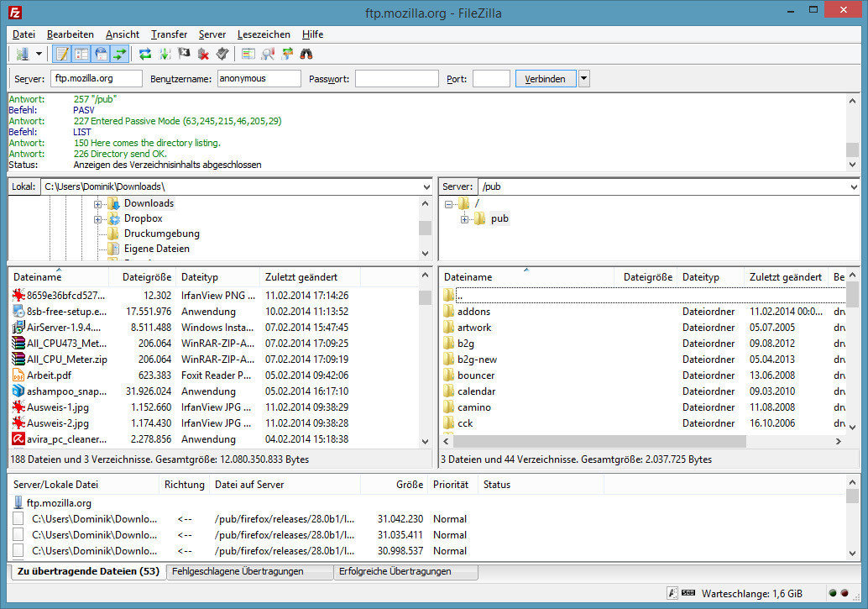
Task: Select the addons folder icon on server
Action: click(x=448, y=312)
